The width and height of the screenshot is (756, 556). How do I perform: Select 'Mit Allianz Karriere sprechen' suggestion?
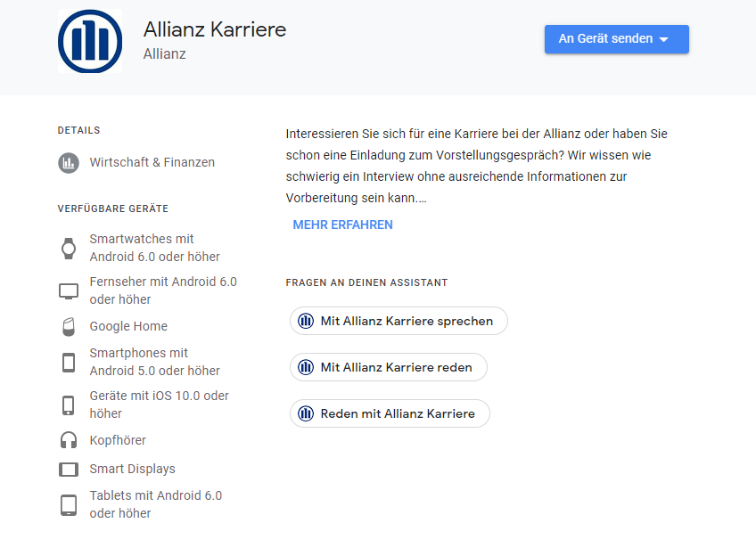[x=399, y=321]
